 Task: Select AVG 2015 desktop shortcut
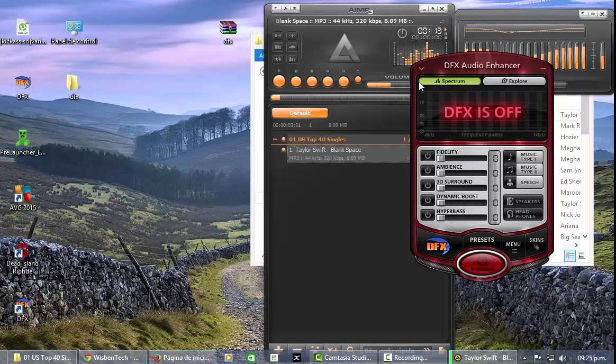click(23, 198)
